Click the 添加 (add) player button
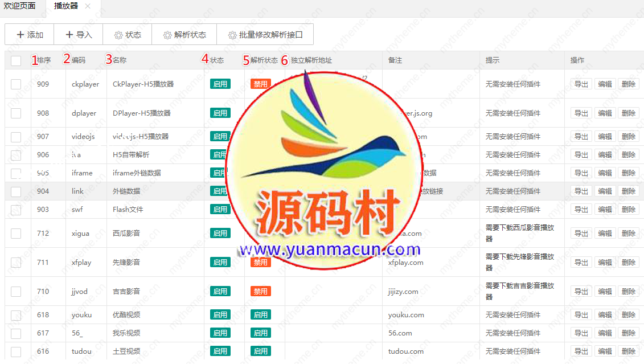 [x=30, y=35]
